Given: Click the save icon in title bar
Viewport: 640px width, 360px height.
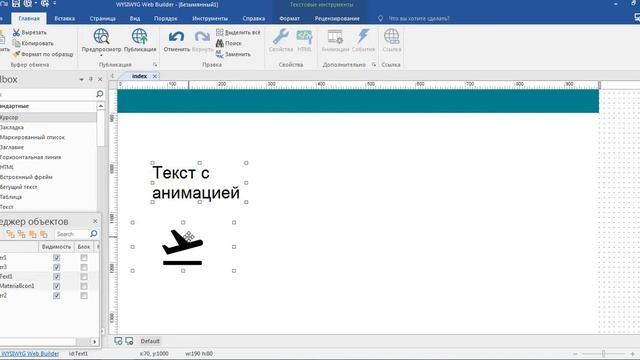Looking at the screenshot, I should 16,4.
